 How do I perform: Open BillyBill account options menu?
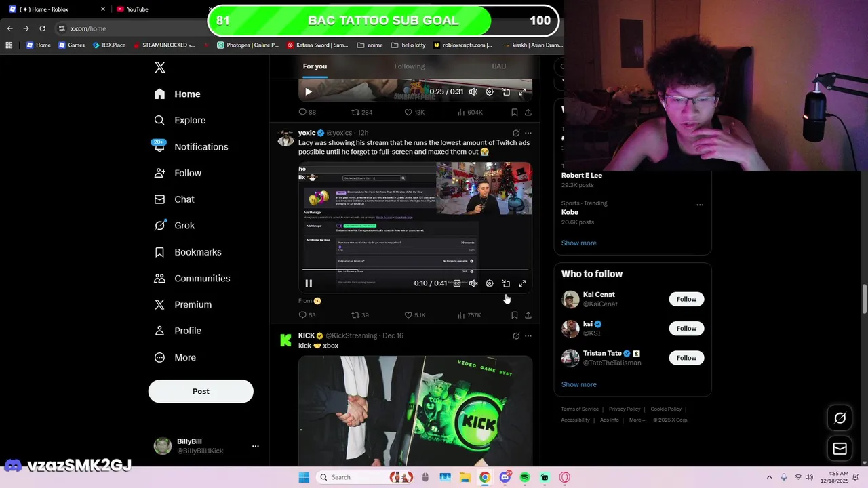tap(256, 446)
